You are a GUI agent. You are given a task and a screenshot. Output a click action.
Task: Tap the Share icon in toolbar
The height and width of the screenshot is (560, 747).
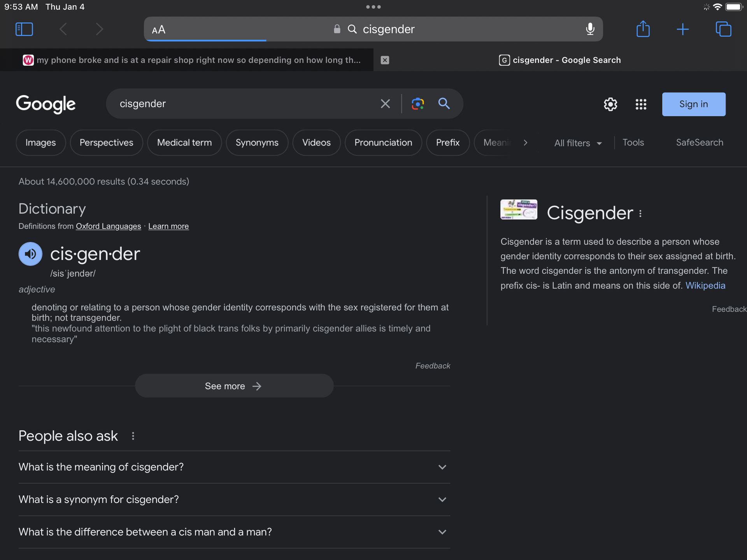coord(643,29)
